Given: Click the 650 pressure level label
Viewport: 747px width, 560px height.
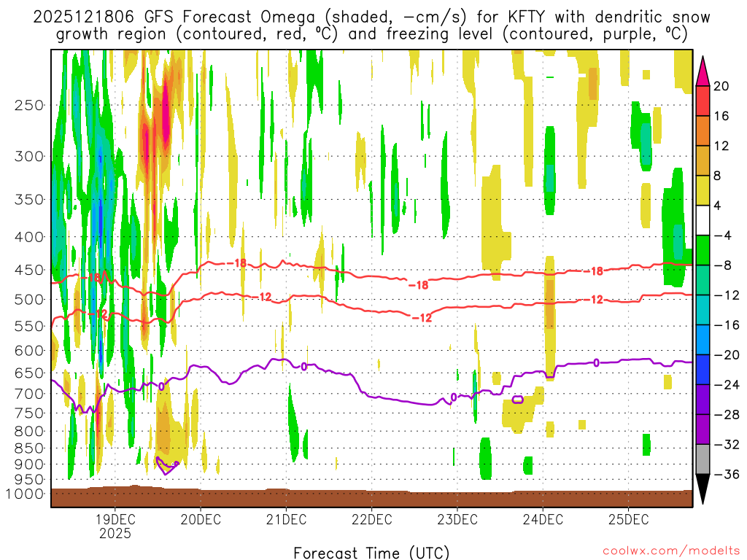Looking at the screenshot, I should click(29, 373).
